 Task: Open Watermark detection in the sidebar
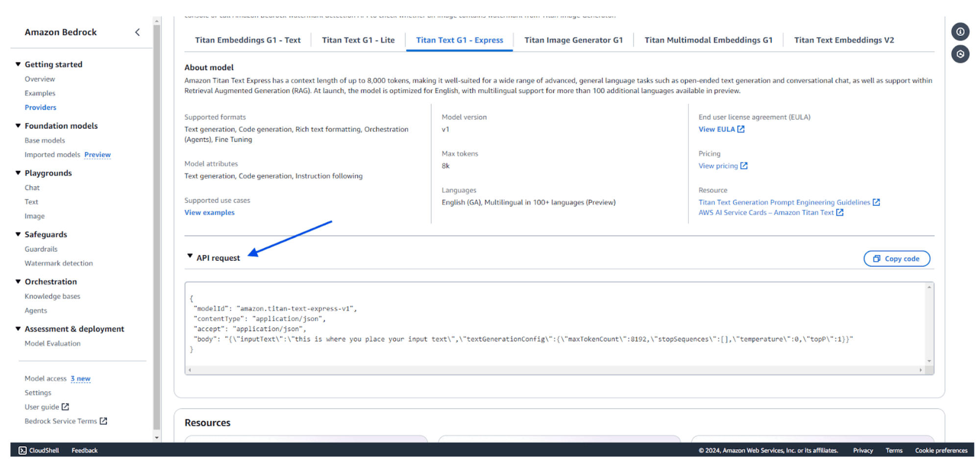point(59,263)
